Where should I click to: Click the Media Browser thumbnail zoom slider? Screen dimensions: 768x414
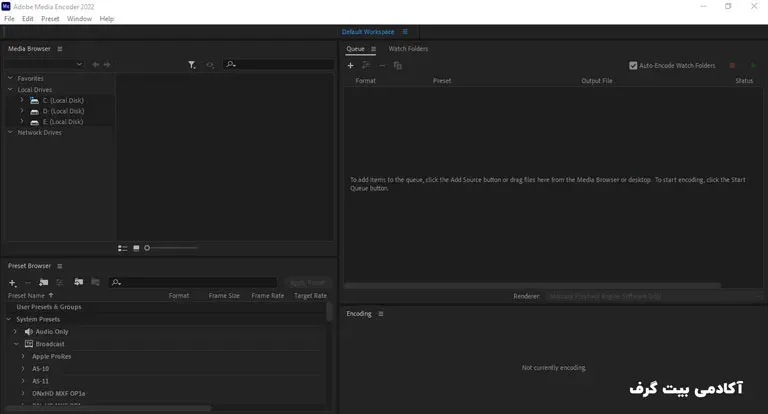[x=170, y=248]
